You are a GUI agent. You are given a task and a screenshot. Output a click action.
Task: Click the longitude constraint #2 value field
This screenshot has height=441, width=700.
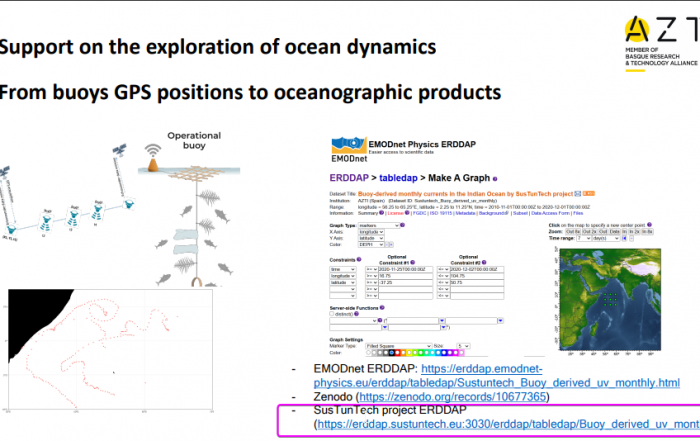click(477, 276)
